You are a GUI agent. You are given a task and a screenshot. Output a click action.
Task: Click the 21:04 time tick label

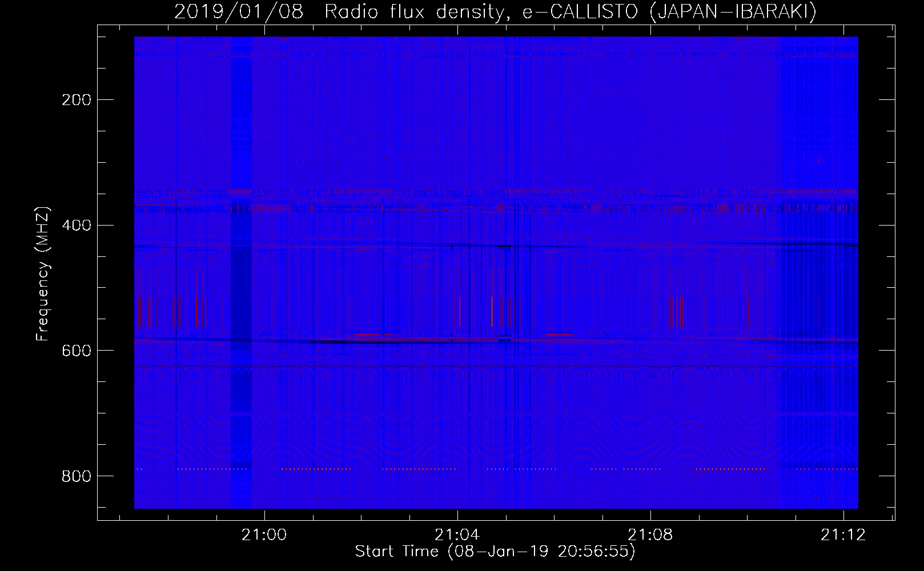[x=457, y=535]
